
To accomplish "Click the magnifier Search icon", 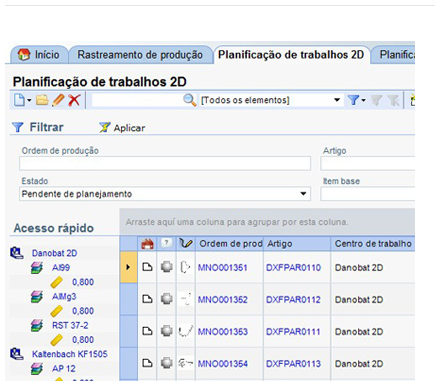I will coord(190,100).
